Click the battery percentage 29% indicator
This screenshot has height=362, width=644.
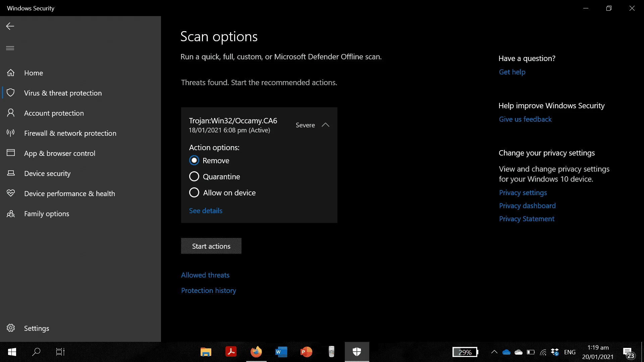465,352
